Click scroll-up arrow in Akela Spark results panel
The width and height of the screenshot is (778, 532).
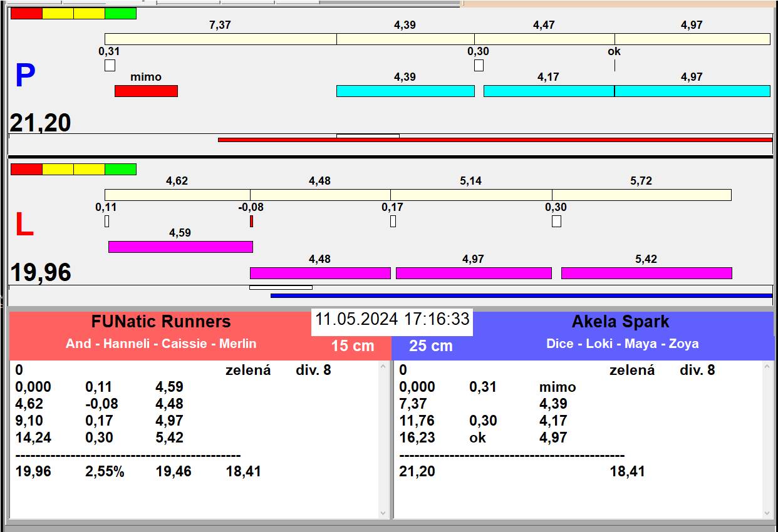pos(768,367)
